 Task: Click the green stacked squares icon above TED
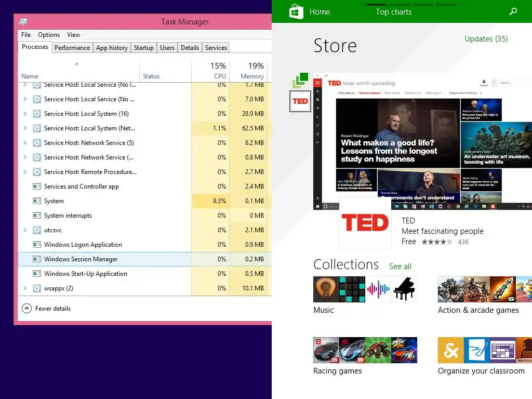[300, 81]
